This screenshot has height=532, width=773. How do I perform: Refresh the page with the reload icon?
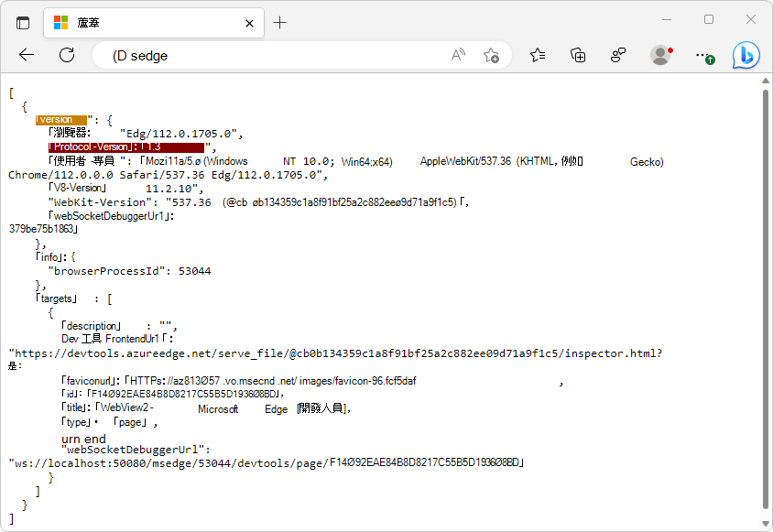(x=67, y=55)
